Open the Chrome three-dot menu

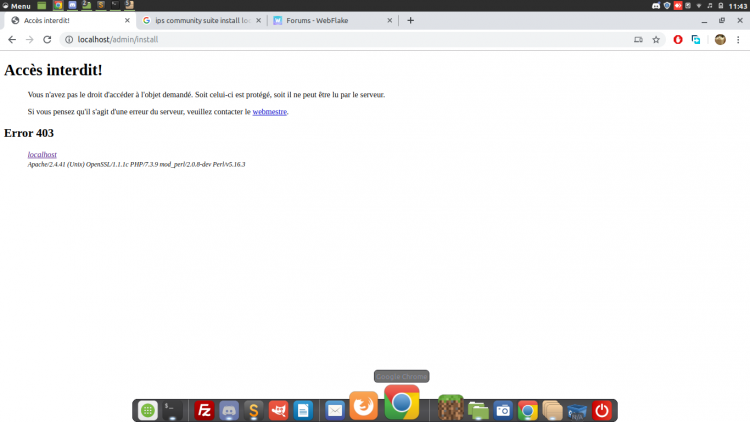coord(738,39)
